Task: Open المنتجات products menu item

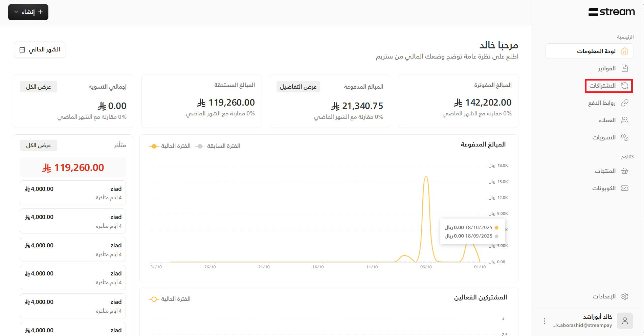Action: [x=605, y=171]
